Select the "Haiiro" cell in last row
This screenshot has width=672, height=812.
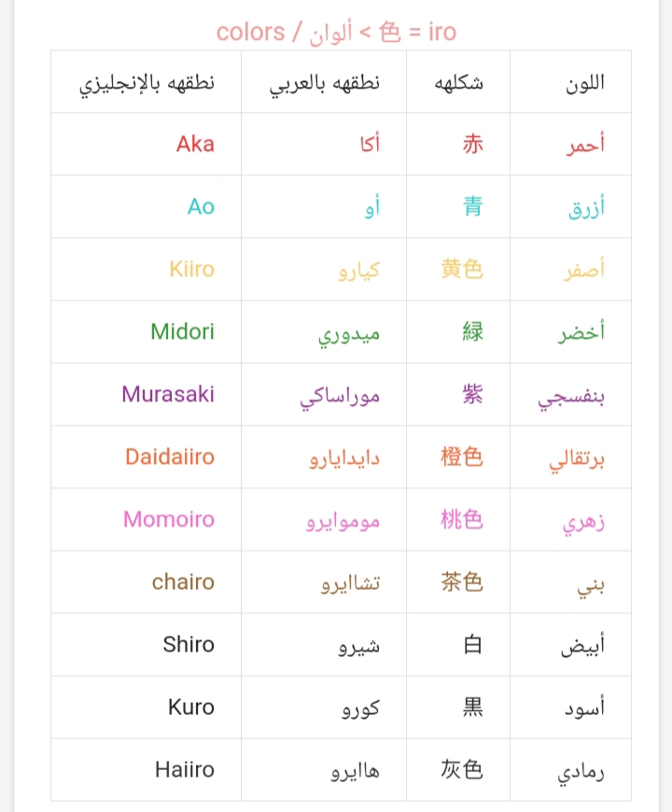coord(185,769)
